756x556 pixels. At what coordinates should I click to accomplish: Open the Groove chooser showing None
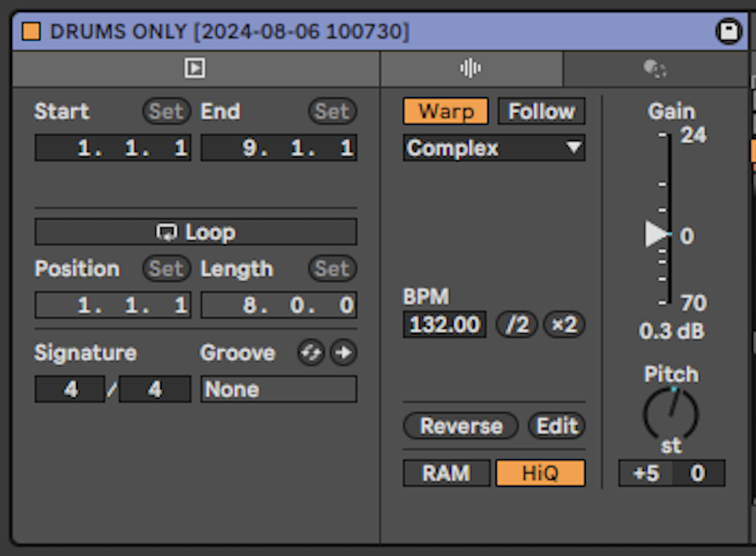pyautogui.click(x=279, y=389)
